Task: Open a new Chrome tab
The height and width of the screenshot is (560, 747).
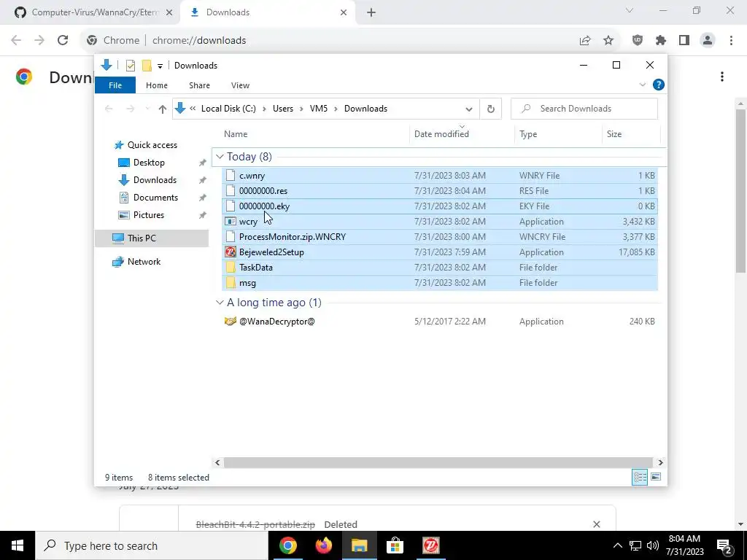Action: pos(371,12)
